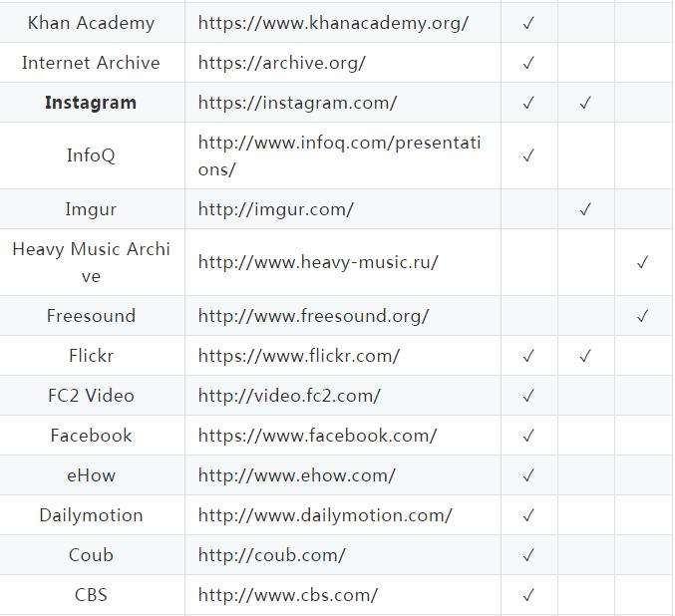Visit the video.fc2.com link

point(289,396)
